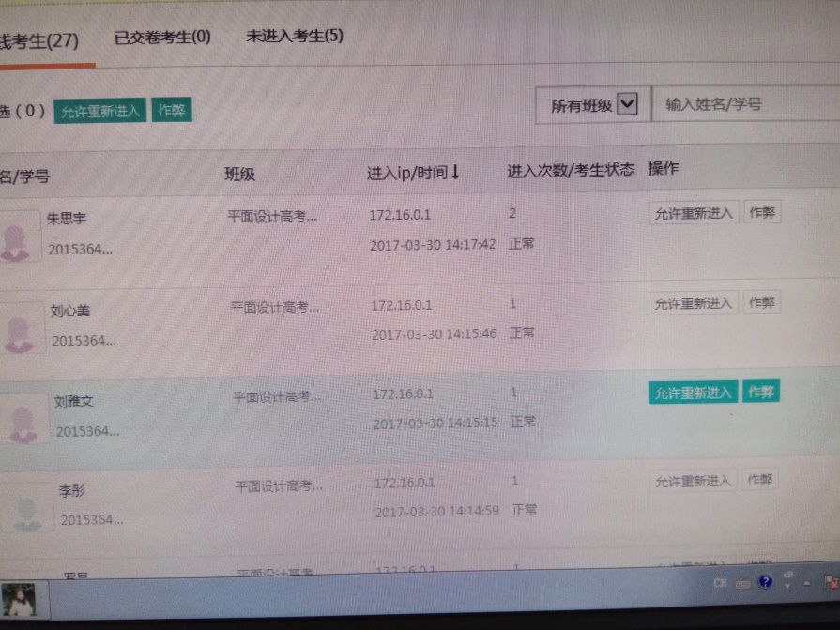This screenshot has height=630, width=840.
Task: Click the Action Center flag icon
Action: tap(832, 582)
